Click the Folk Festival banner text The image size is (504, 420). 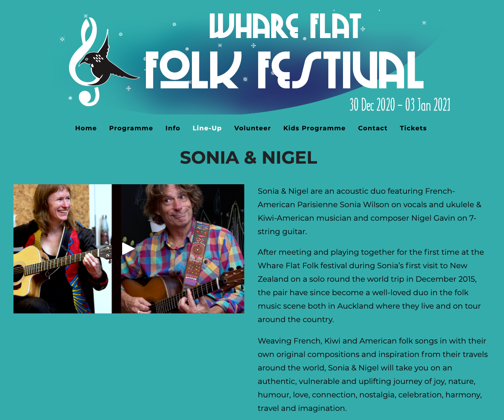coord(284,71)
